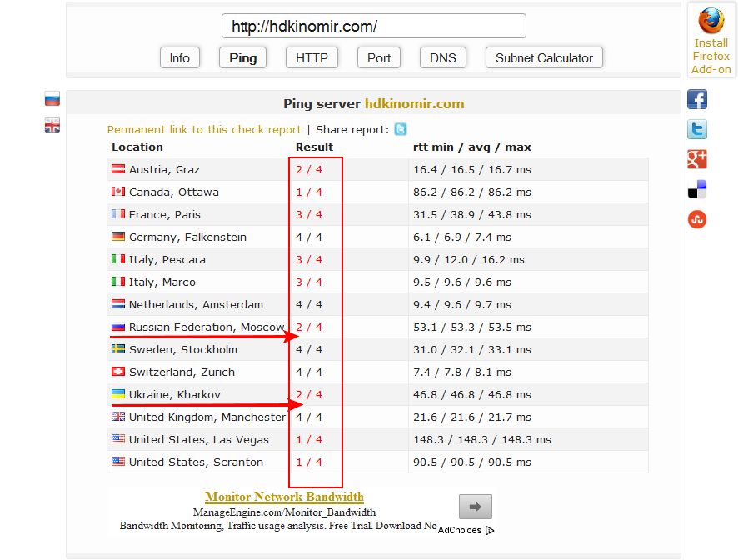
Task: Click result 1 / 4 for Canada, Ottawa
Action: click(309, 192)
